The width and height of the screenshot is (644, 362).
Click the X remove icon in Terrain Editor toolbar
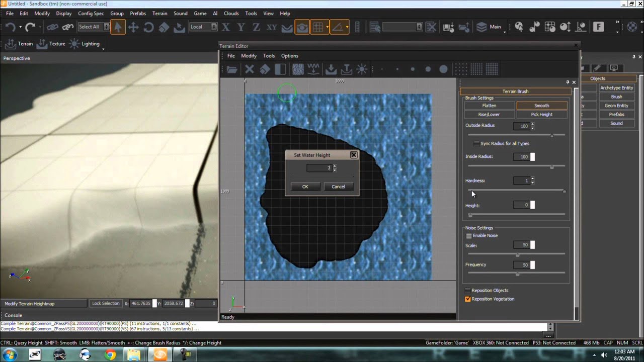point(249,69)
